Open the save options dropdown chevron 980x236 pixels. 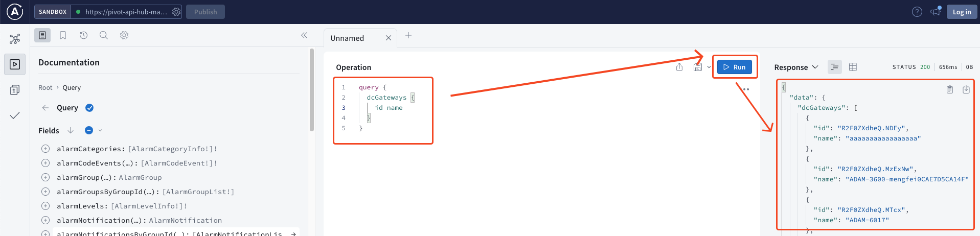click(x=709, y=67)
